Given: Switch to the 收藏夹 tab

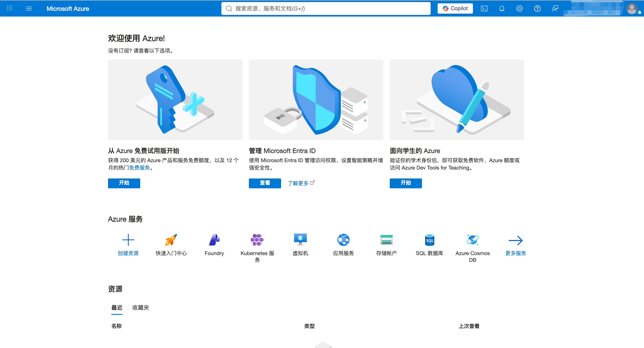Looking at the screenshot, I should [140, 308].
